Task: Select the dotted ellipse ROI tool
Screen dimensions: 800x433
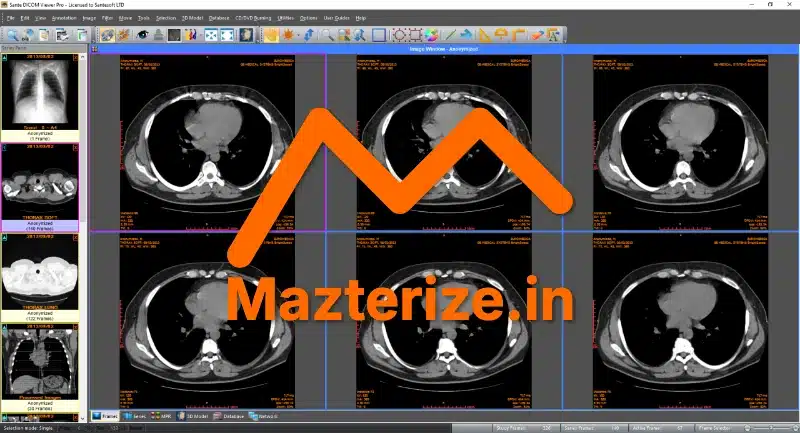Action: 398,35
